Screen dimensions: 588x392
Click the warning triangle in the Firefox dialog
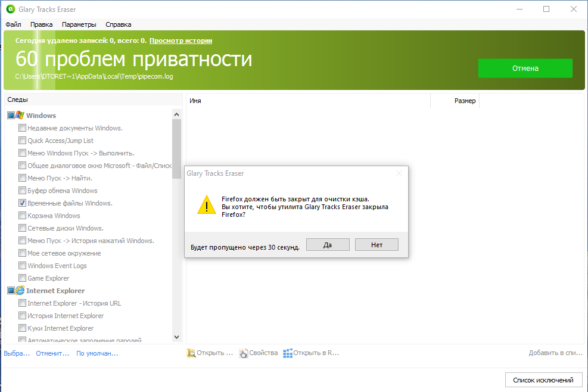click(x=206, y=205)
